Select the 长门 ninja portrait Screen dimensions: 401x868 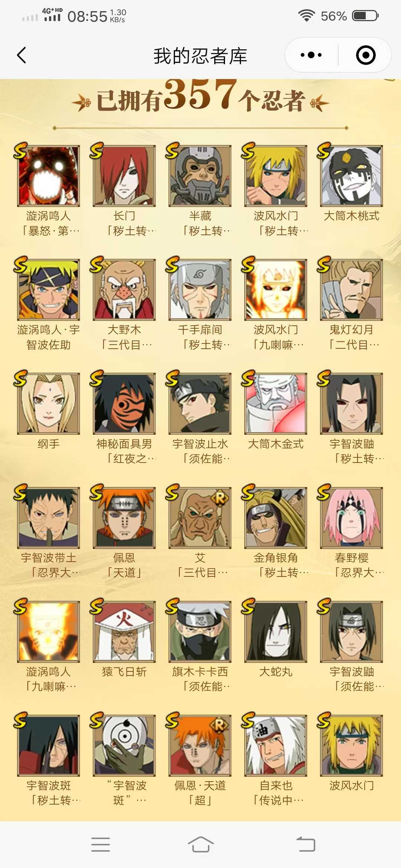pyautogui.click(x=124, y=176)
